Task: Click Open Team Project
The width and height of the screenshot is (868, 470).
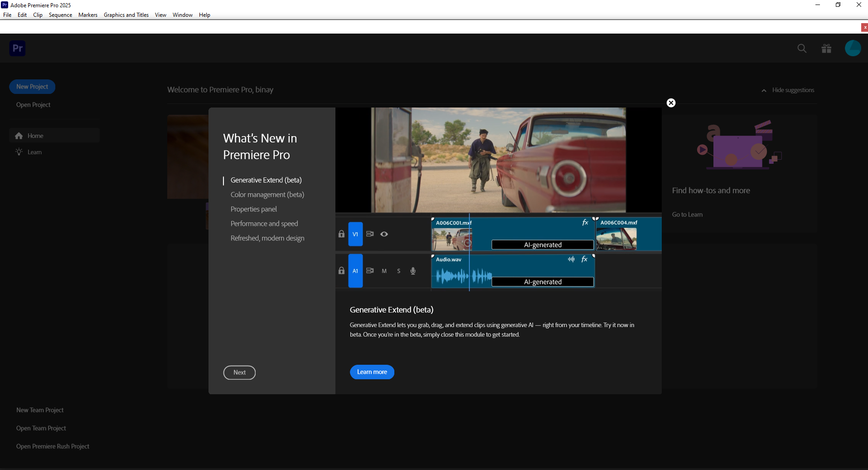Action: pos(41,428)
